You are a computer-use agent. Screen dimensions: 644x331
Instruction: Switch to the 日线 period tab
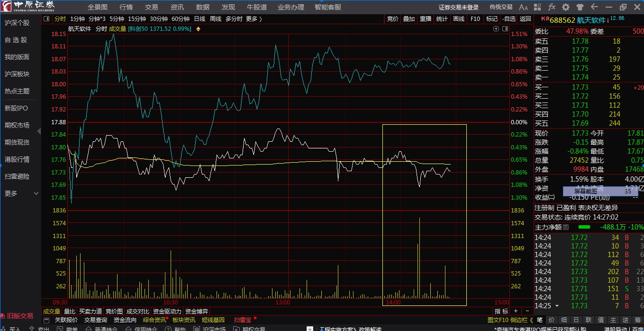click(200, 19)
